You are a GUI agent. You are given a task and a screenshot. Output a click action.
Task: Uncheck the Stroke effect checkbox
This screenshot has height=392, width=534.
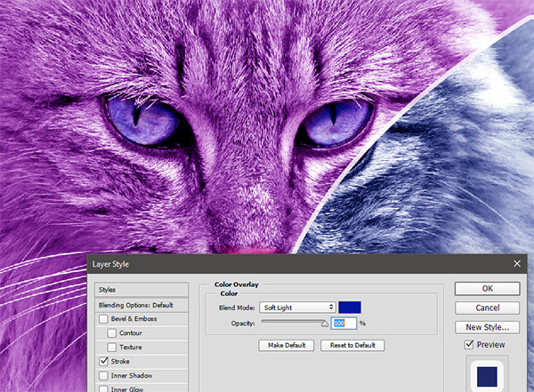[104, 361]
